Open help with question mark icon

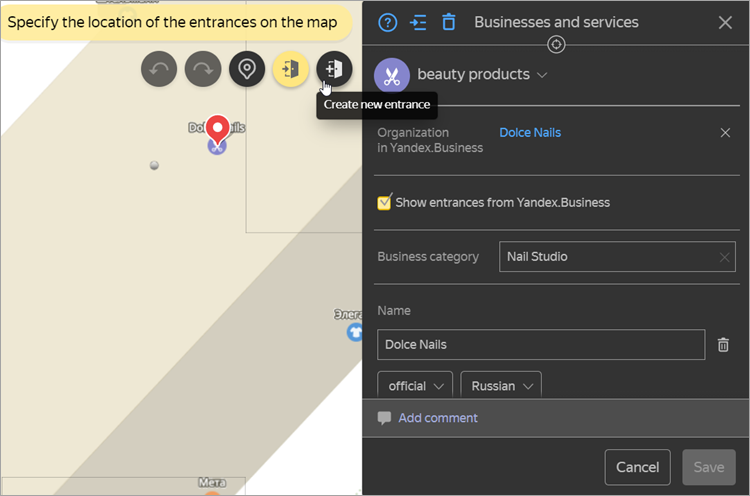coord(388,22)
